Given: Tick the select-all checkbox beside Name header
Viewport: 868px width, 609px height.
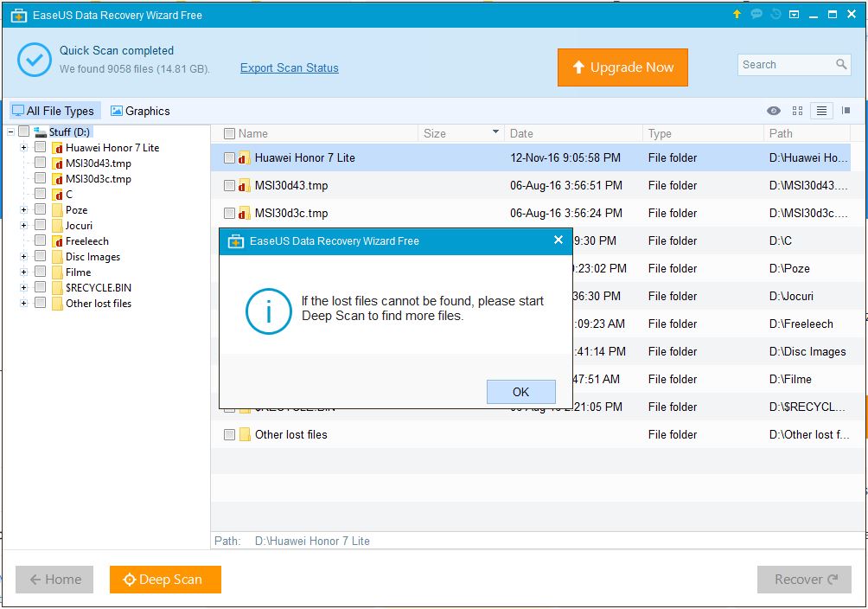Looking at the screenshot, I should pos(229,133).
